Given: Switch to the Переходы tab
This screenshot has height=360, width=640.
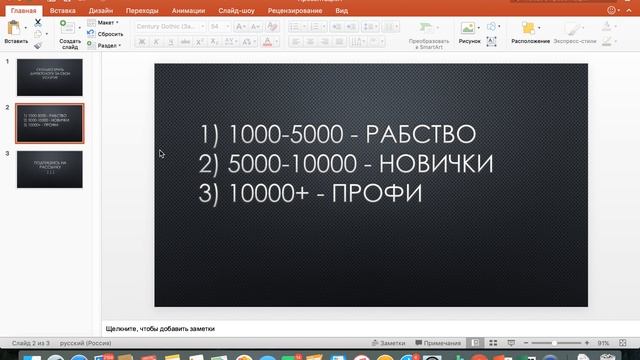Looking at the screenshot, I should [x=142, y=11].
